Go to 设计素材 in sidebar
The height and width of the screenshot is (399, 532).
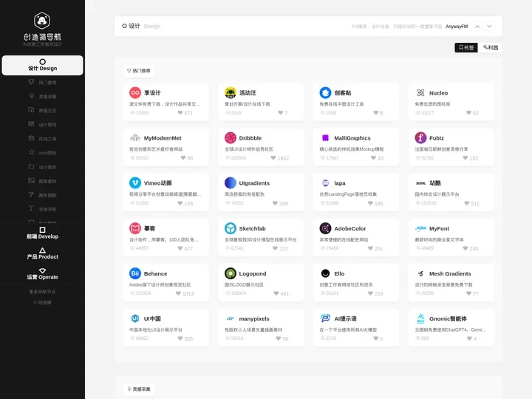point(42,167)
